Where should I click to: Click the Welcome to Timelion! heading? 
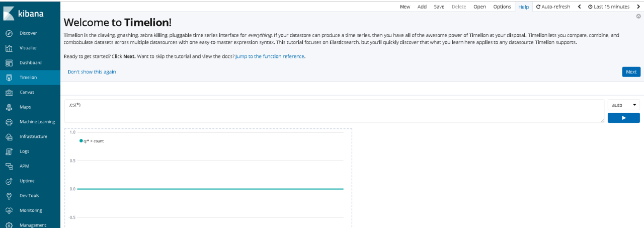click(118, 23)
